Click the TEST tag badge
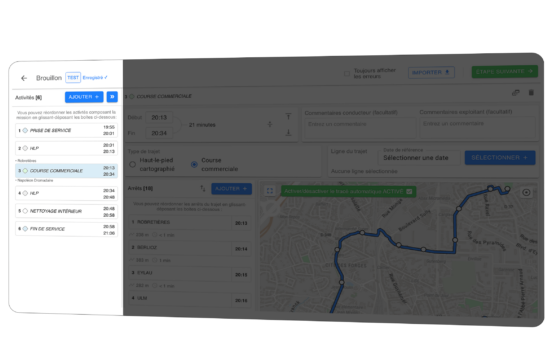This screenshot has height=361, width=550. [x=73, y=78]
